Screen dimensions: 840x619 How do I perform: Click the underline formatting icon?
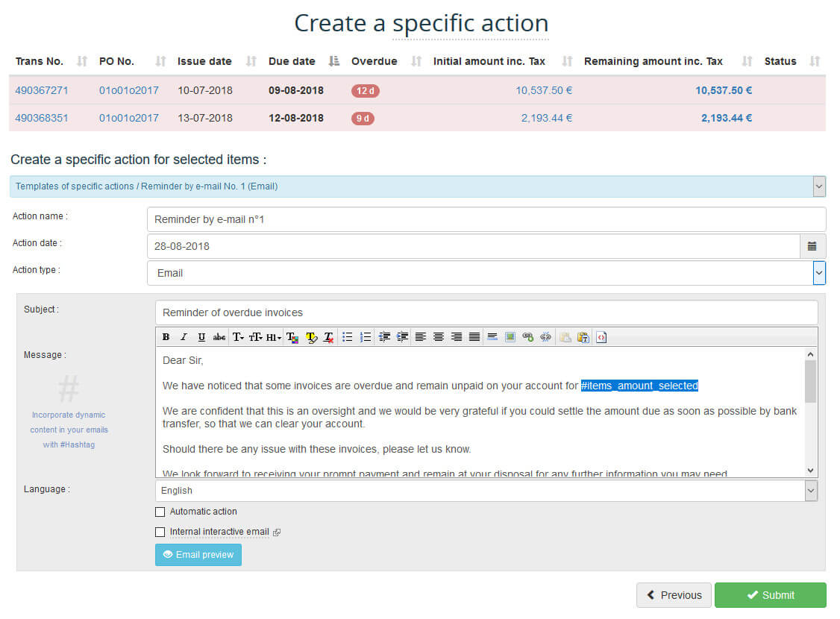pos(201,337)
